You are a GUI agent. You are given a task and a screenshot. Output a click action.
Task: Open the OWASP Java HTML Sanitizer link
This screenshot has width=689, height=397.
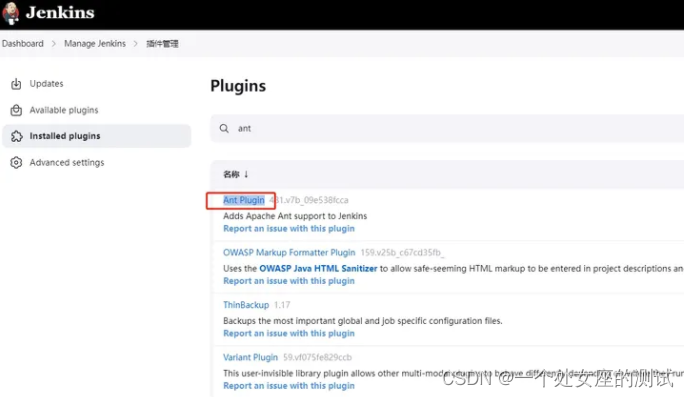(318, 268)
